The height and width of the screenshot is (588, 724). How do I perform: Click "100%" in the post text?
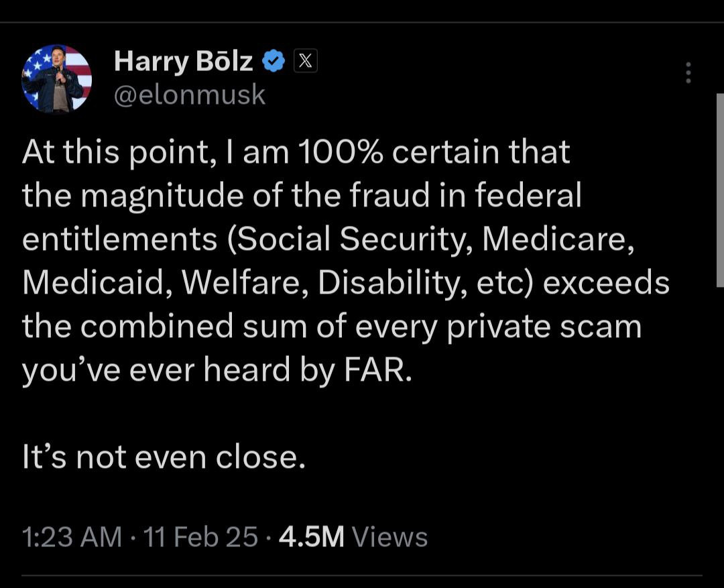(x=339, y=154)
